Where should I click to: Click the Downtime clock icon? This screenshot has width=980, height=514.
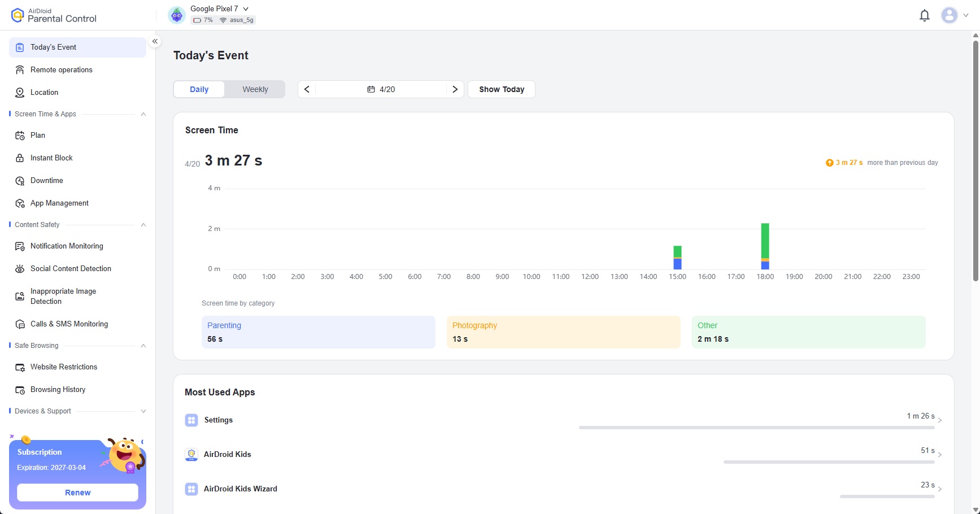coord(20,181)
